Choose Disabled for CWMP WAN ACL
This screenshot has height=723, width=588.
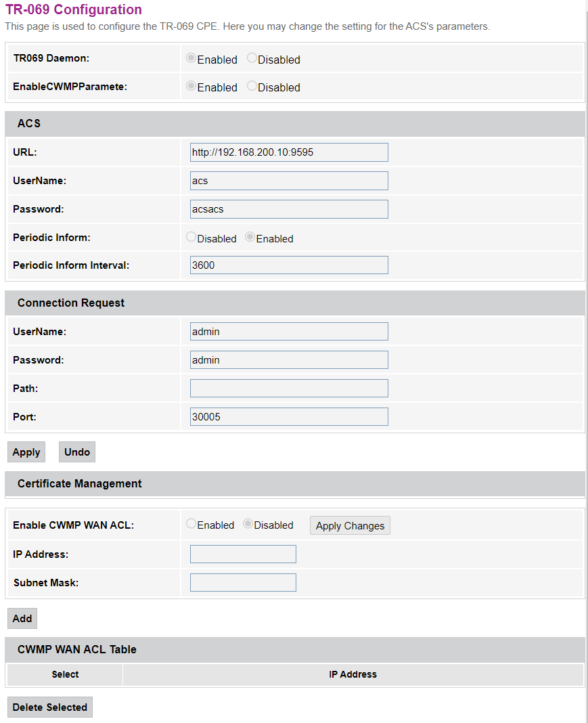coord(248,524)
